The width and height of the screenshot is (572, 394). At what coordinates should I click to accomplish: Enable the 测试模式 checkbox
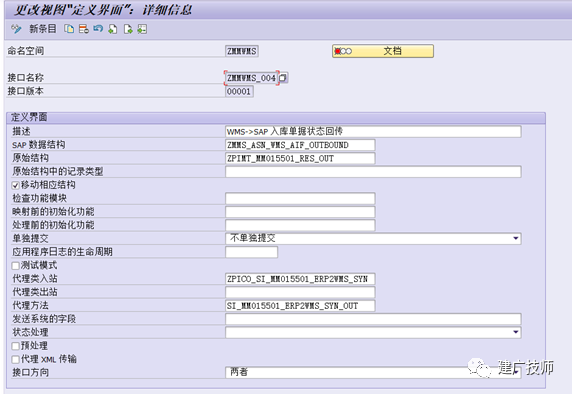pos(15,266)
